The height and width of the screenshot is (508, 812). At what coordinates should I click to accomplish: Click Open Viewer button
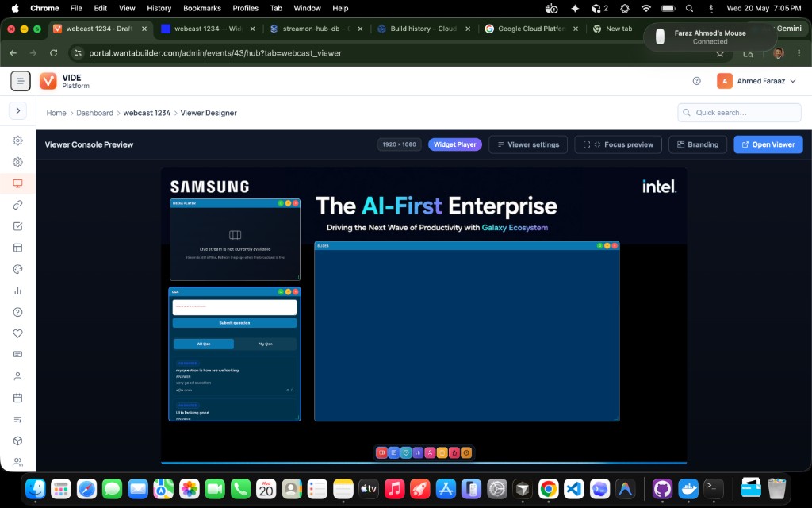coord(768,144)
